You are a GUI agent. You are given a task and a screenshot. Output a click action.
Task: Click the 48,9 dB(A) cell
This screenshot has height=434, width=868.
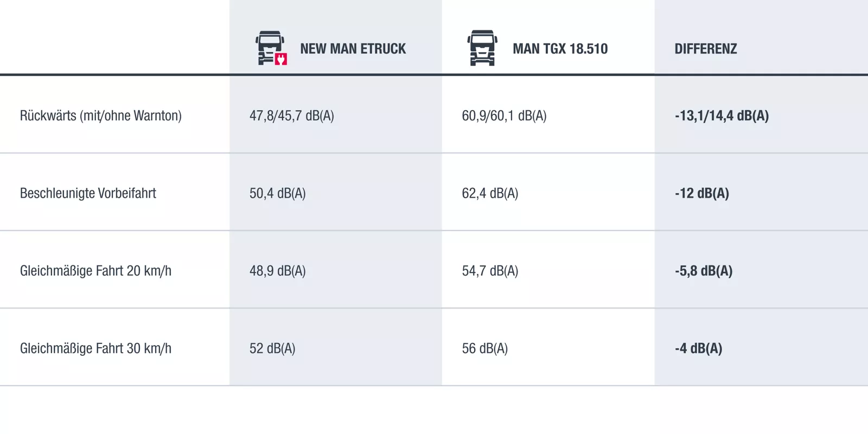[x=278, y=271]
